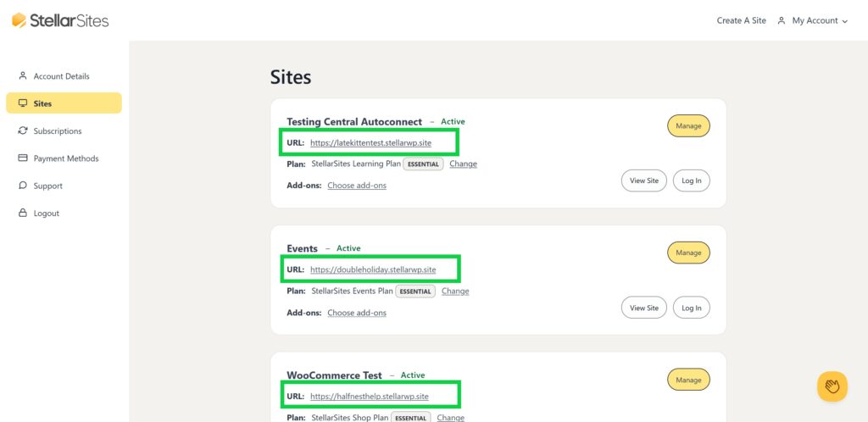Click Create A Site link

[x=741, y=20]
